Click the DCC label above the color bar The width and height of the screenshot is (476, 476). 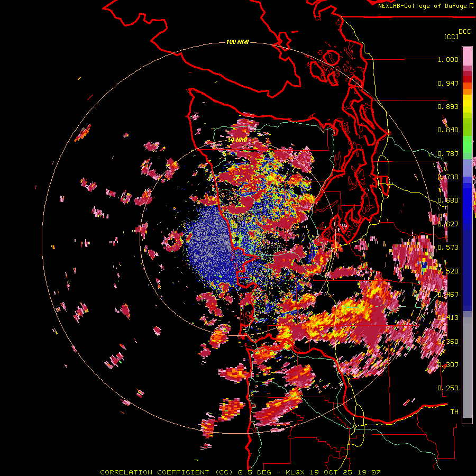coord(464,32)
